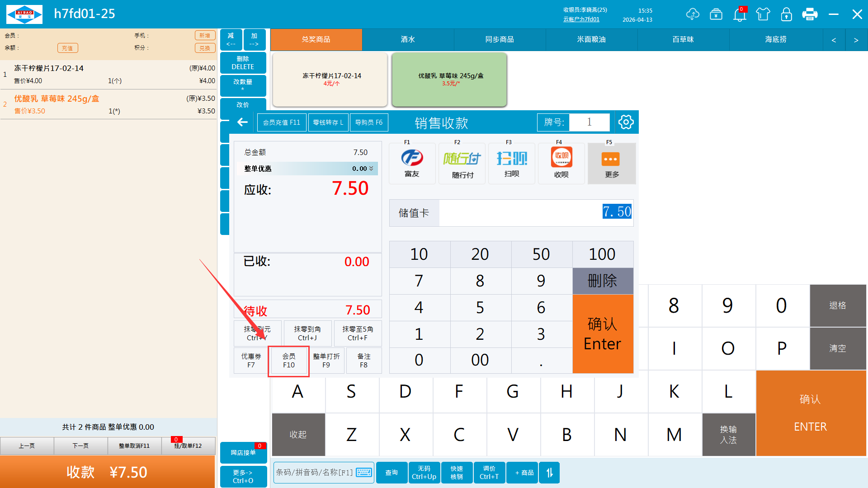Click the 牌号 input field

589,122
